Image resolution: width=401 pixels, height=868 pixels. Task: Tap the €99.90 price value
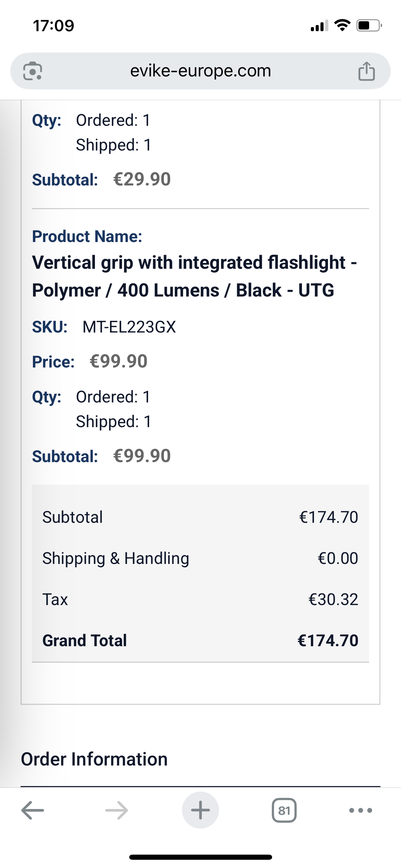(119, 361)
